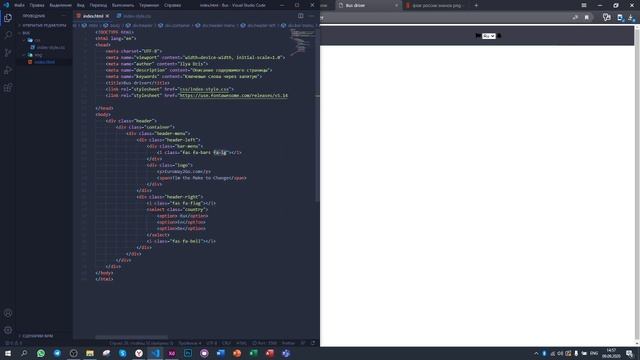Open the browser bookmark icon in address bar
This screenshot has width=640, height=360.
pyautogui.click(x=587, y=18)
